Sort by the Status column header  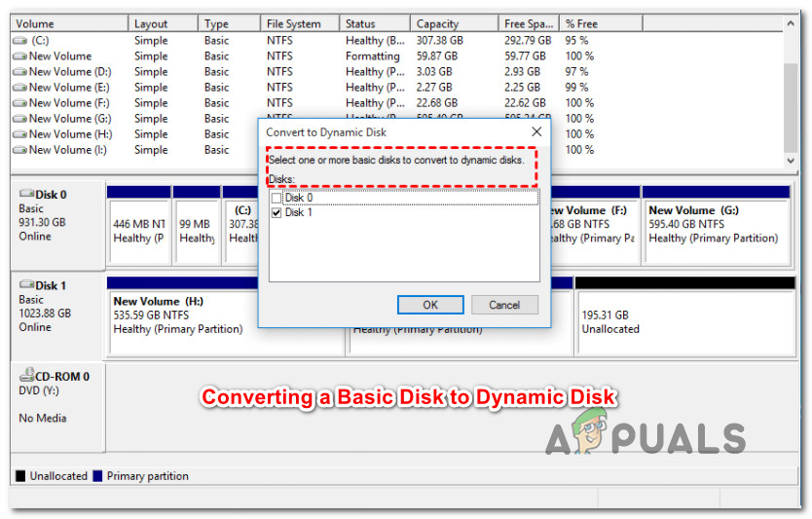[375, 23]
